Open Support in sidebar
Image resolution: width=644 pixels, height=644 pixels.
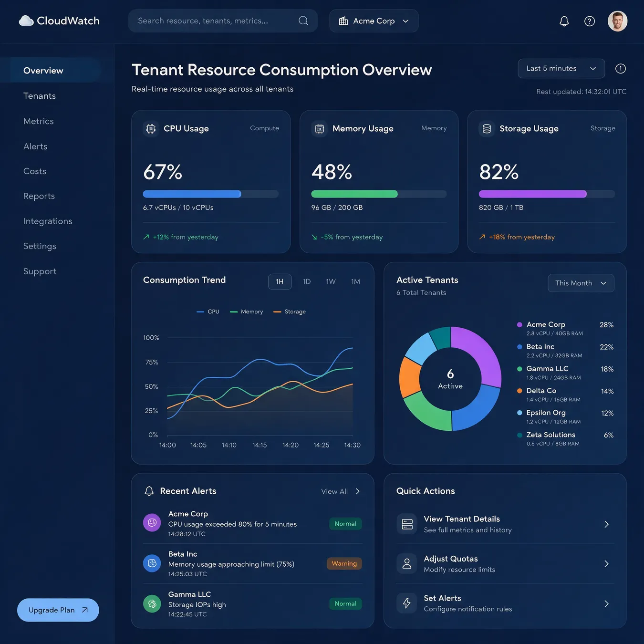point(40,271)
